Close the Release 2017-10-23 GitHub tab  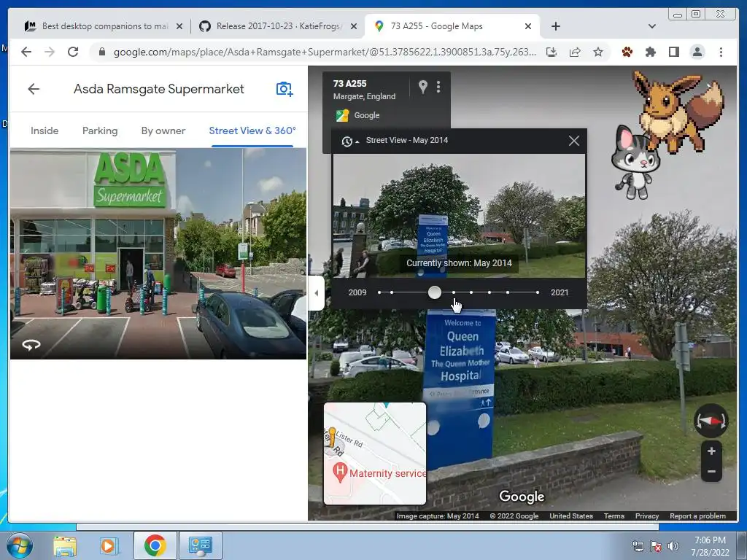pos(354,26)
